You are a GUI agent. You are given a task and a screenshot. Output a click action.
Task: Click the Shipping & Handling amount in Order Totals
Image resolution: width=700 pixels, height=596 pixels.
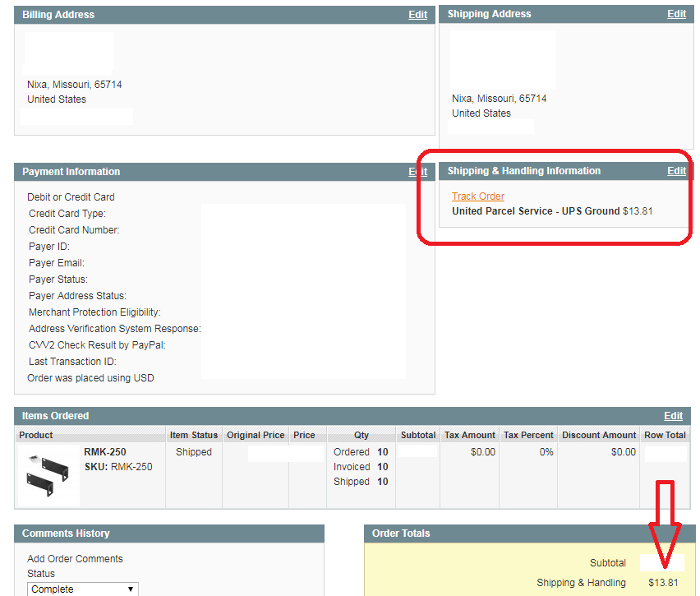tap(662, 583)
